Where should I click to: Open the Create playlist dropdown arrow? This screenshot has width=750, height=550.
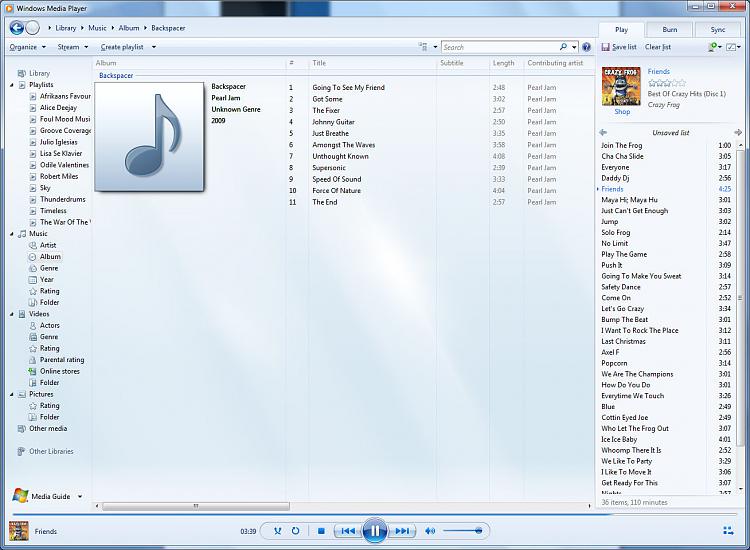coord(154,47)
